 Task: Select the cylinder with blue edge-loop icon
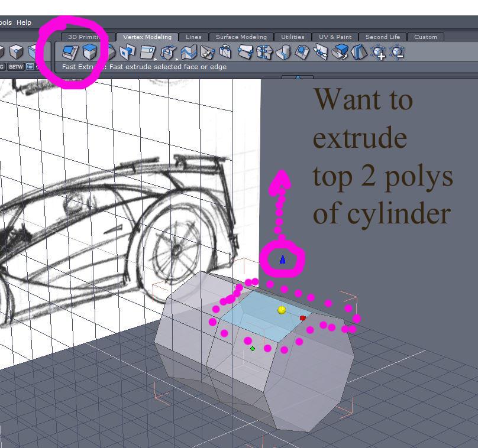point(283,52)
